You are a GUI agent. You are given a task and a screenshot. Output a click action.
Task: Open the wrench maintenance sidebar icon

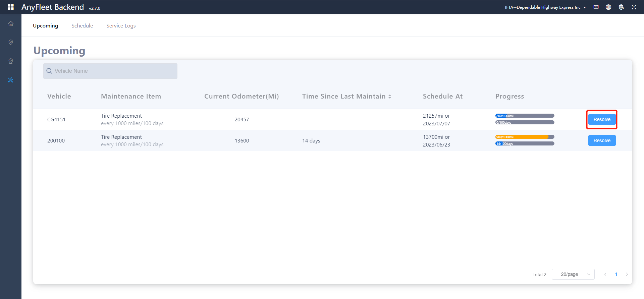11,80
